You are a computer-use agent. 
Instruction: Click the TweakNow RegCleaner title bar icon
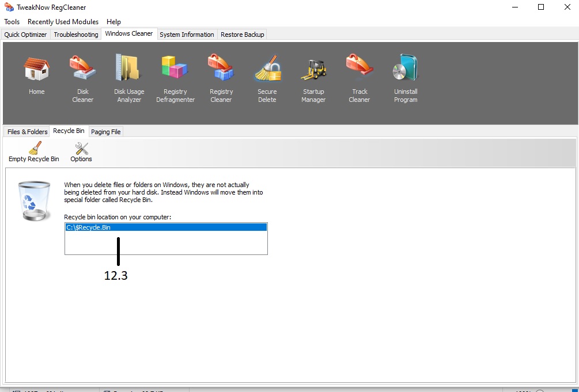[9, 7]
